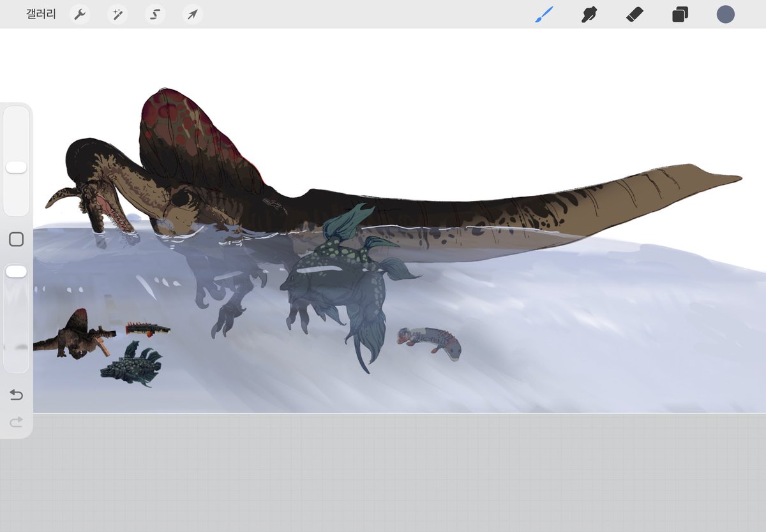Screen dimensions: 766x532
Task: Activate the Selection tool
Action: pyautogui.click(x=154, y=14)
